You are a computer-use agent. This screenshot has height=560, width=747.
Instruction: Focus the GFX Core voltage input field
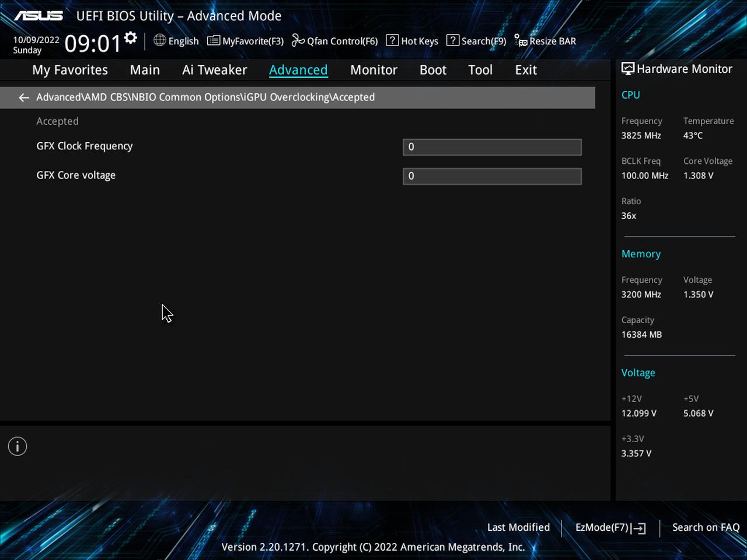pos(492,176)
